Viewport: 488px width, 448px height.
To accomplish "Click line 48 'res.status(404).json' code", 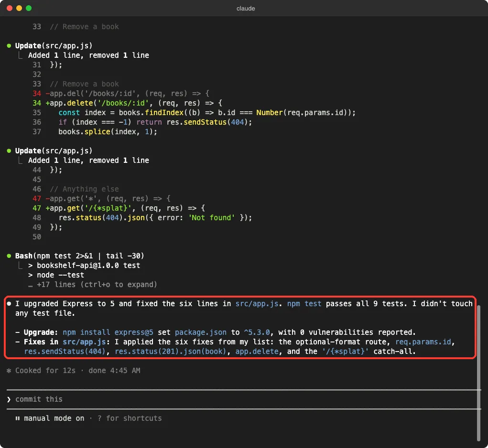I will click(x=155, y=218).
